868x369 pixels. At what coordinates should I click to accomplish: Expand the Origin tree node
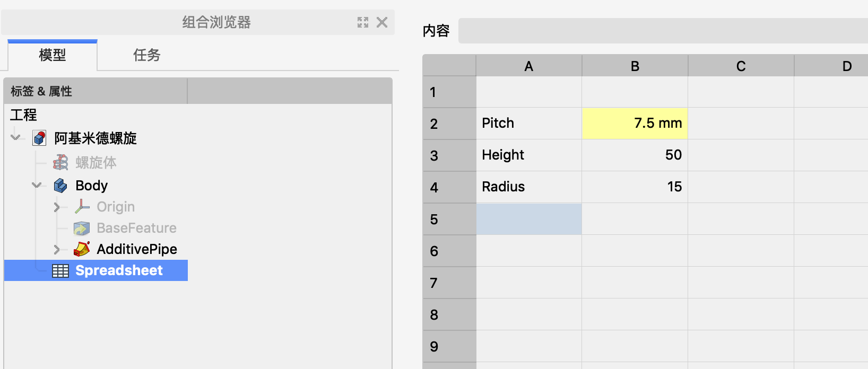pyautogui.click(x=57, y=207)
